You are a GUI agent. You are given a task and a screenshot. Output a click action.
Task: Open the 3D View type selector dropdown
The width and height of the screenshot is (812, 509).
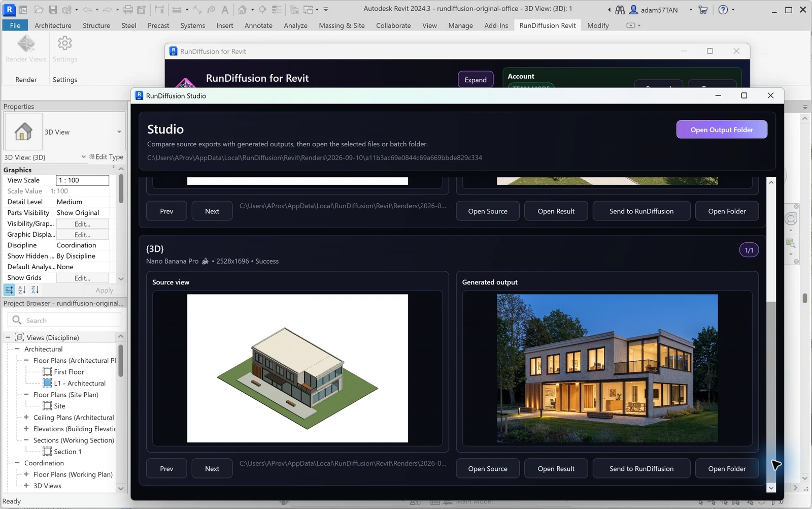tap(119, 132)
